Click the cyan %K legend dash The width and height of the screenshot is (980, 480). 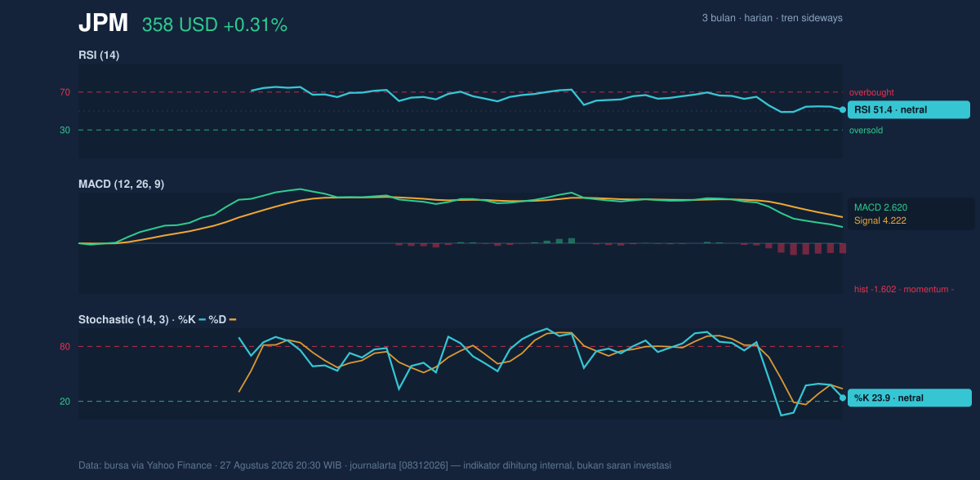click(202, 320)
